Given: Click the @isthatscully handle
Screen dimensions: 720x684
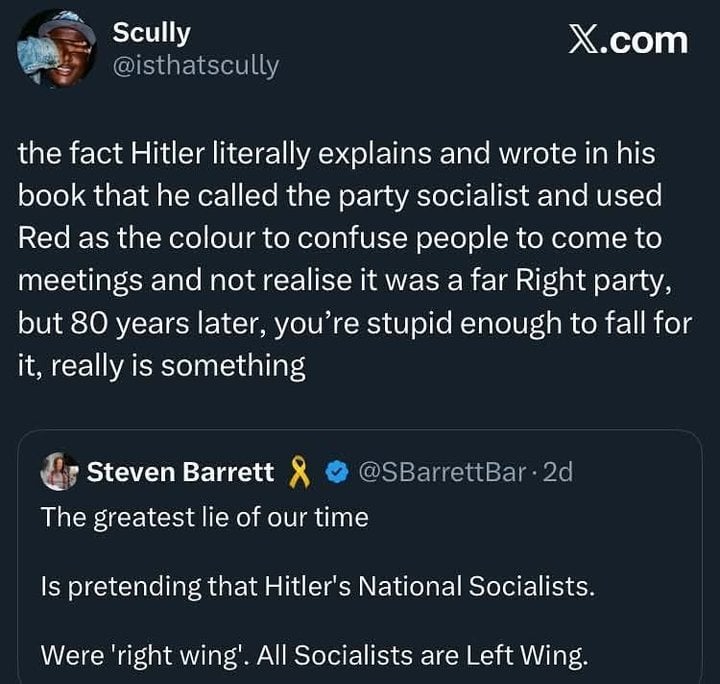Looking at the screenshot, I should point(195,67).
